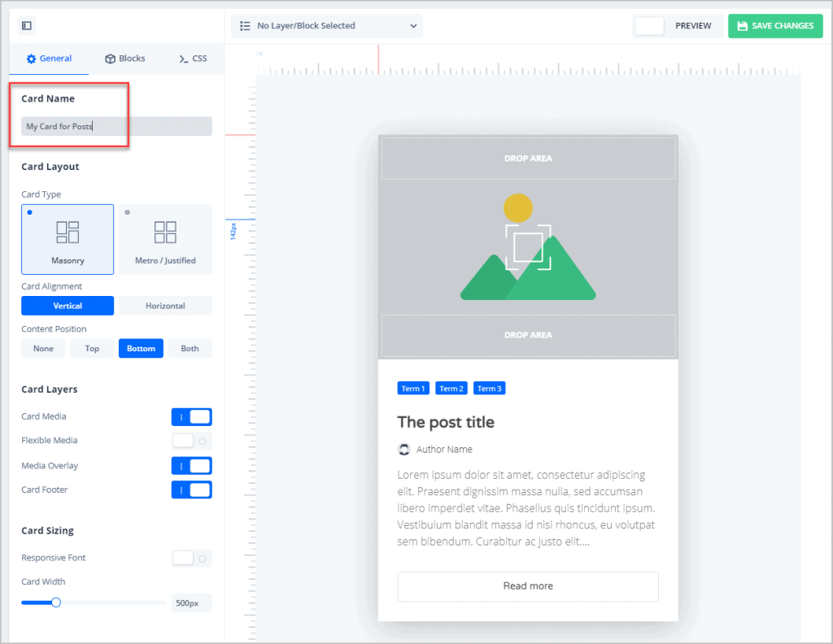Click the Metro / Justified grid icon
Screen dimensions: 833x644
point(165,232)
